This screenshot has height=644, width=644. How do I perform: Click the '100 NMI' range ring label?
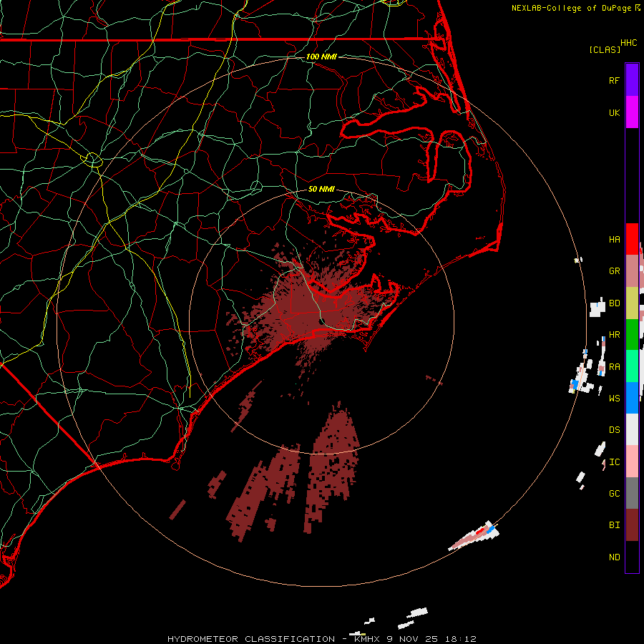321,57
